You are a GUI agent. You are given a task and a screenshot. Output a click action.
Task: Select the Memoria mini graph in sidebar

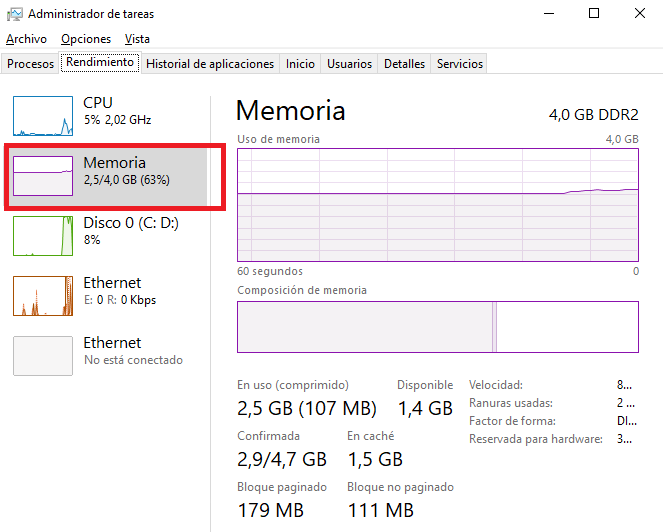[x=43, y=176]
